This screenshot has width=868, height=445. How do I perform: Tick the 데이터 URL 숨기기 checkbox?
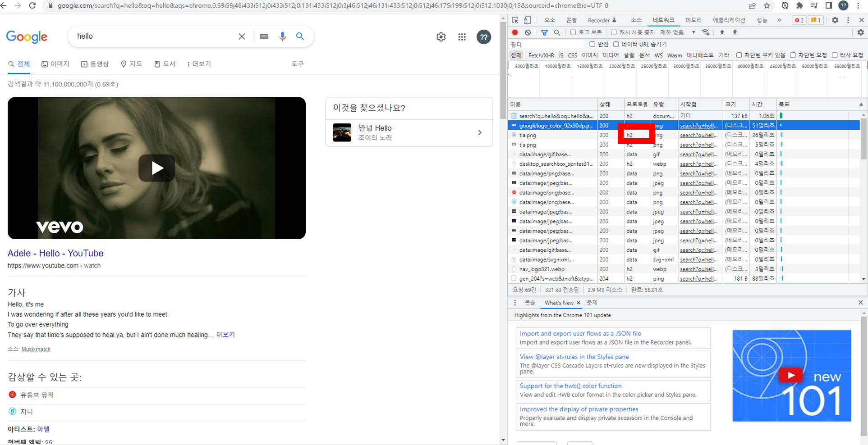[616, 44]
